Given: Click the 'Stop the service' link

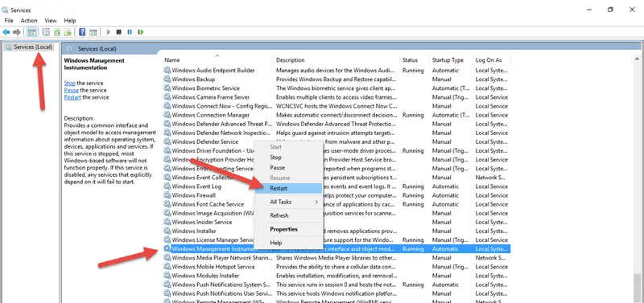Looking at the screenshot, I should point(69,83).
